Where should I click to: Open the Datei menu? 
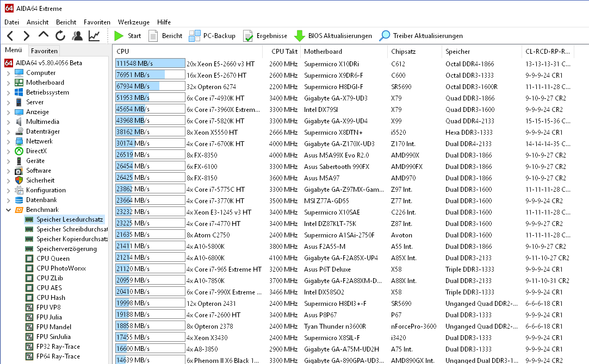click(11, 22)
